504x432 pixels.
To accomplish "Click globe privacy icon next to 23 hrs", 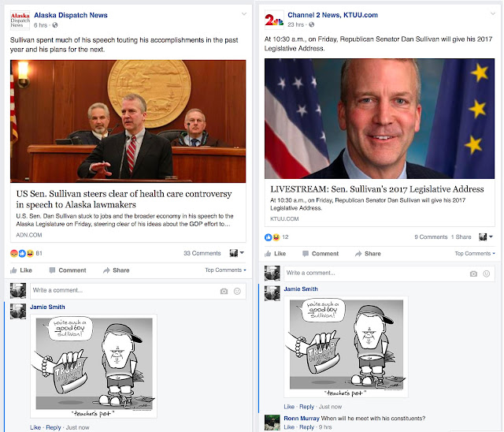I will 312,24.
